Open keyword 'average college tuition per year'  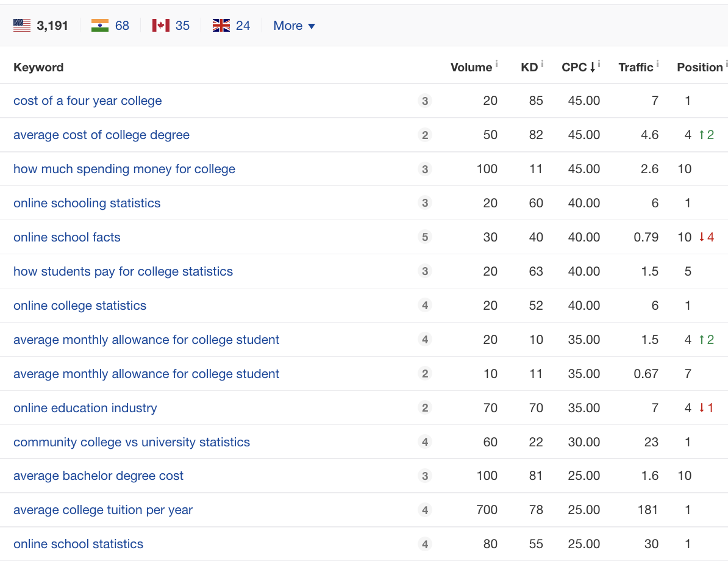coord(103,510)
